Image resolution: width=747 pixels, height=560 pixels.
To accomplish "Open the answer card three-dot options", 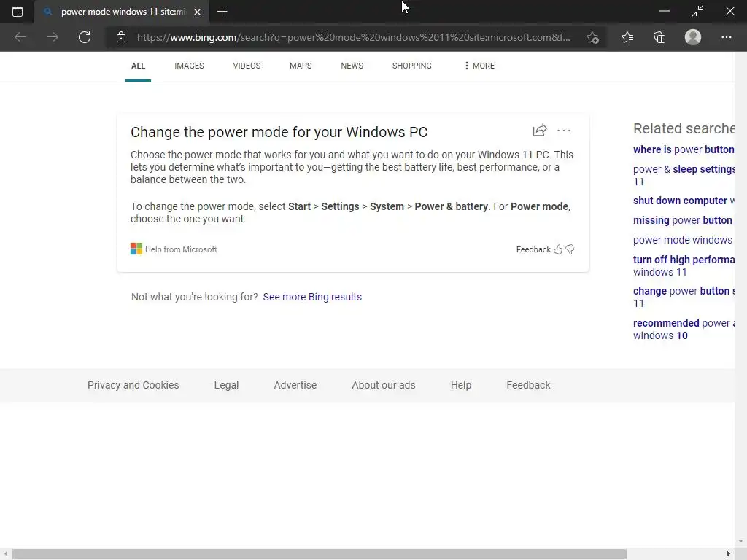I will coord(564,131).
